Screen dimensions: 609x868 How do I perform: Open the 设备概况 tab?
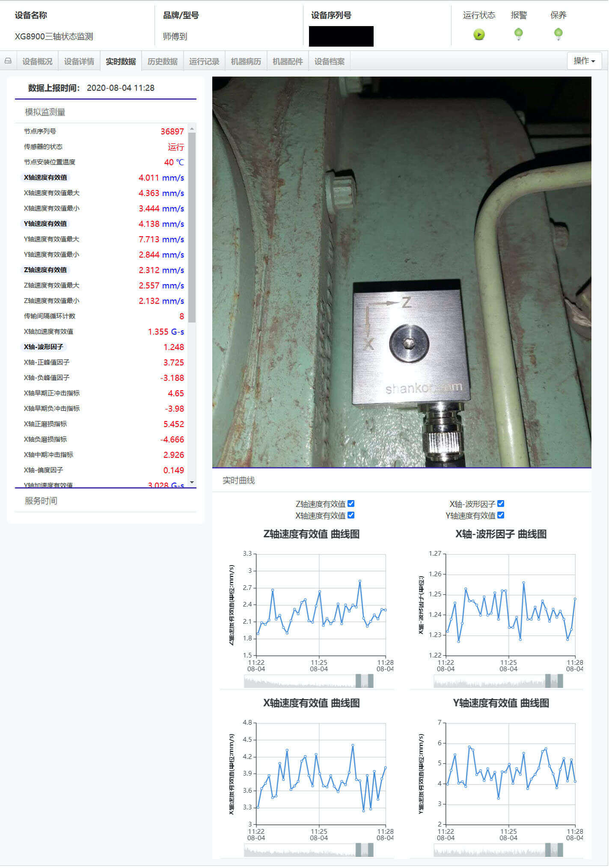[x=37, y=62]
